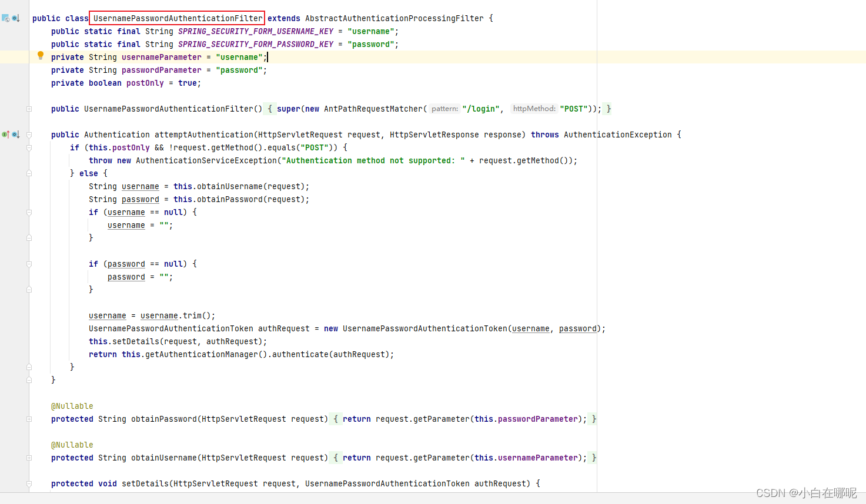Image resolution: width=866 pixels, height=504 pixels.
Task: Click authenticate(authRequest) method call
Action: [331, 354]
